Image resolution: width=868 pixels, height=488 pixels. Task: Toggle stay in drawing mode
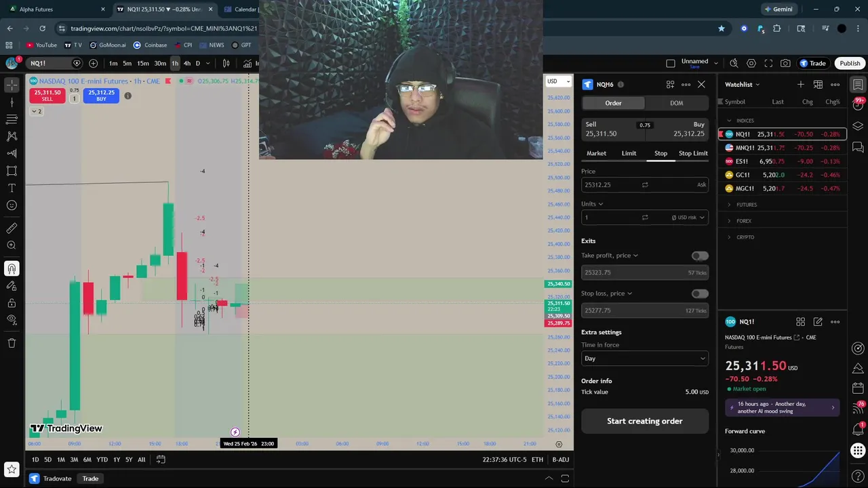point(12,286)
